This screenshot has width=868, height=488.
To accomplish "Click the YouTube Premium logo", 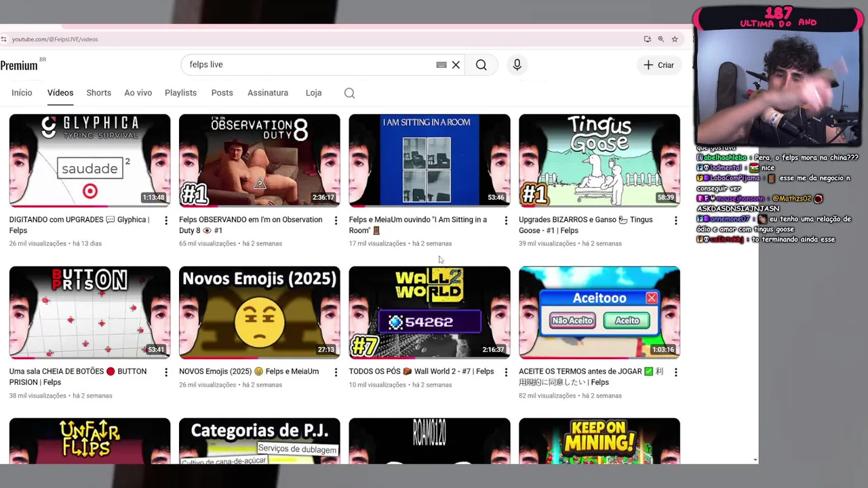I will pyautogui.click(x=20, y=65).
